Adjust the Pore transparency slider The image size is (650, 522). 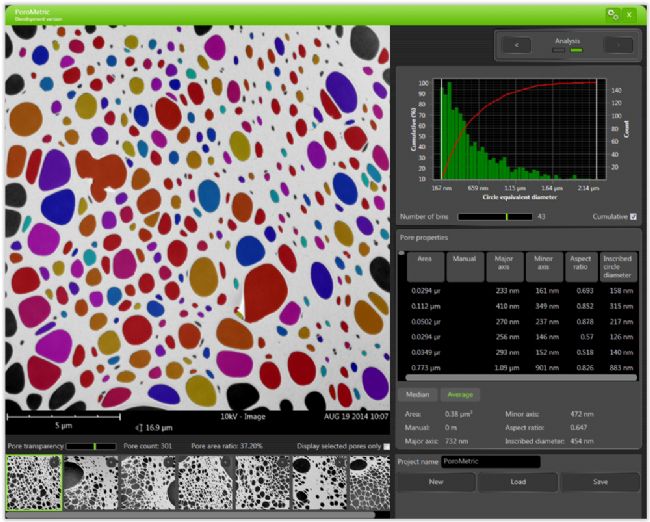(x=94, y=446)
